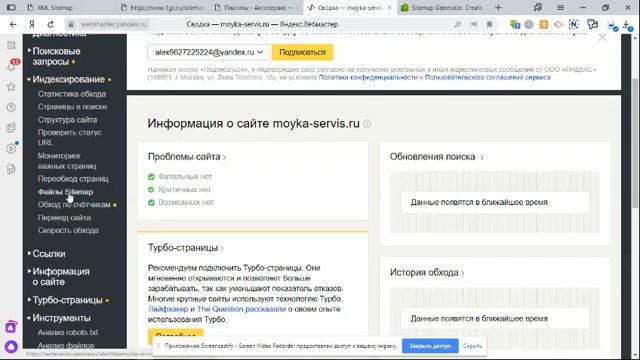Open the bookmarks manager icon in title bar
Image resolution: width=640 pixels, height=360 pixels.
[538, 7]
